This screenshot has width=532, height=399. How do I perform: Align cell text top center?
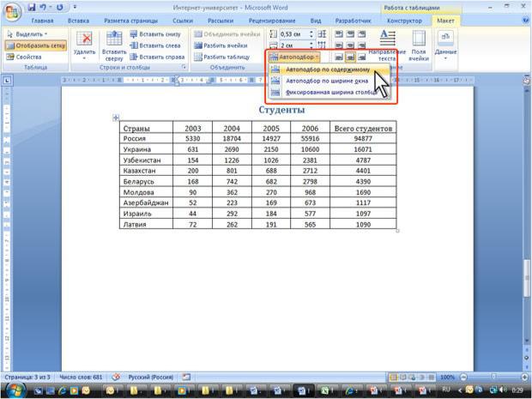click(x=350, y=34)
